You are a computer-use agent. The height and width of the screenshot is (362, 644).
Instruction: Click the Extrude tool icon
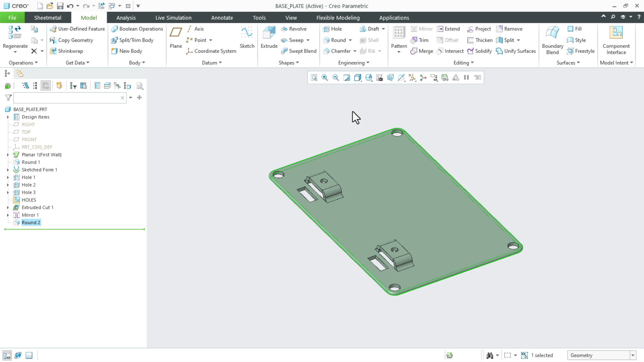click(269, 33)
